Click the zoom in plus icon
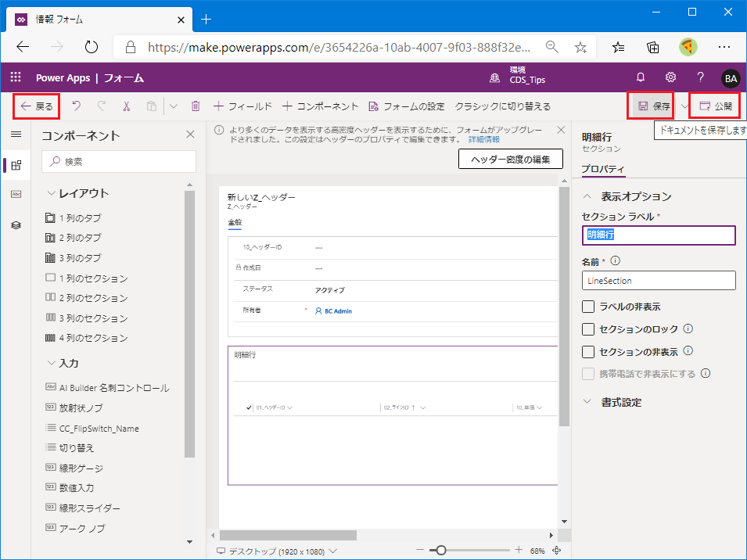747x560 pixels. pos(519,550)
